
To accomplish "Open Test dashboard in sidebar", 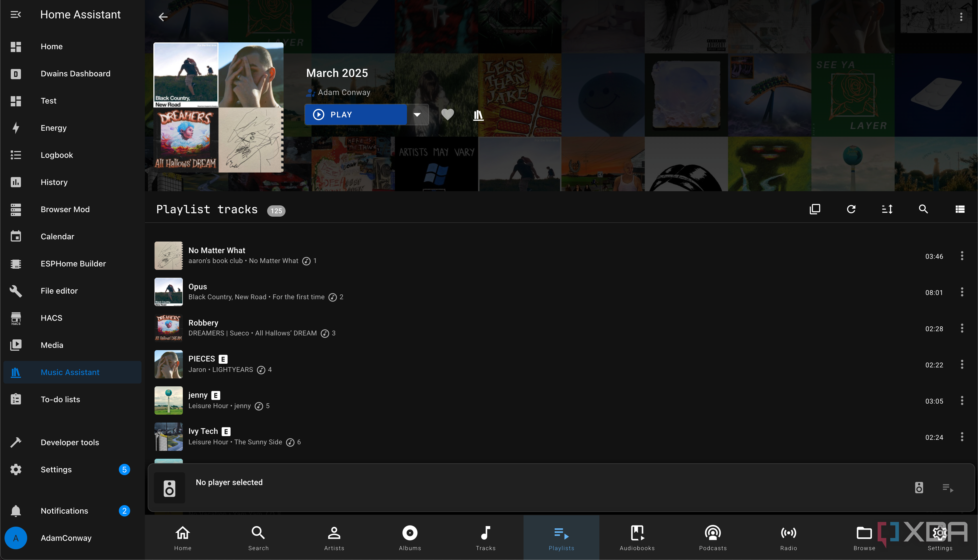I will (x=72, y=101).
